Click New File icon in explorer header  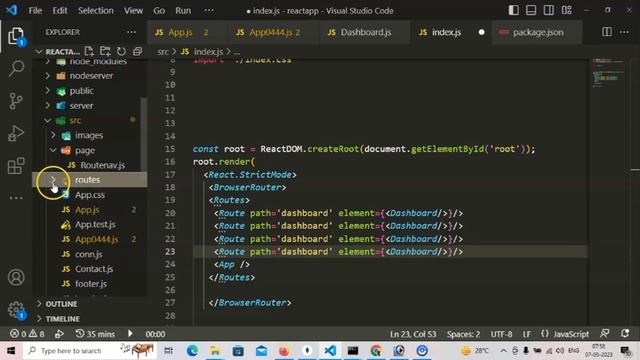click(89, 51)
